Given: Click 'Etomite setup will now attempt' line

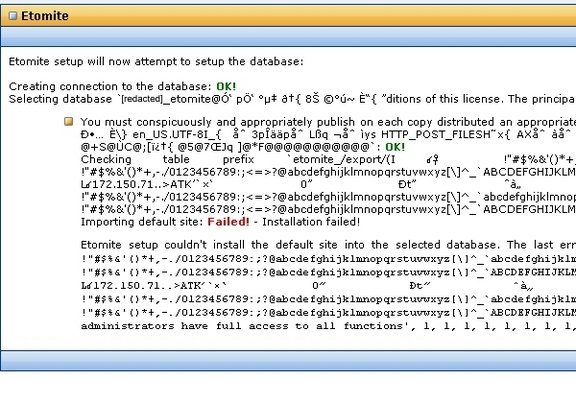Looking at the screenshot, I should (156, 61).
